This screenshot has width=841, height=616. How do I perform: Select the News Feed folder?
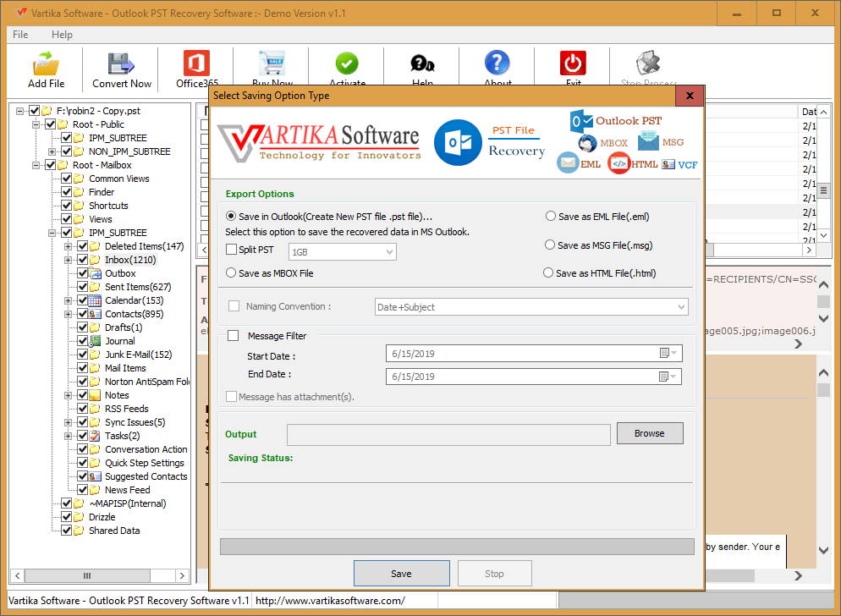click(x=127, y=490)
